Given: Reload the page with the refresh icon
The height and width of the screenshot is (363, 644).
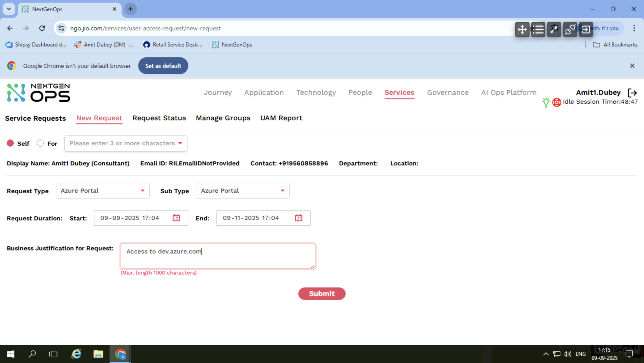Looking at the screenshot, I should [42, 28].
